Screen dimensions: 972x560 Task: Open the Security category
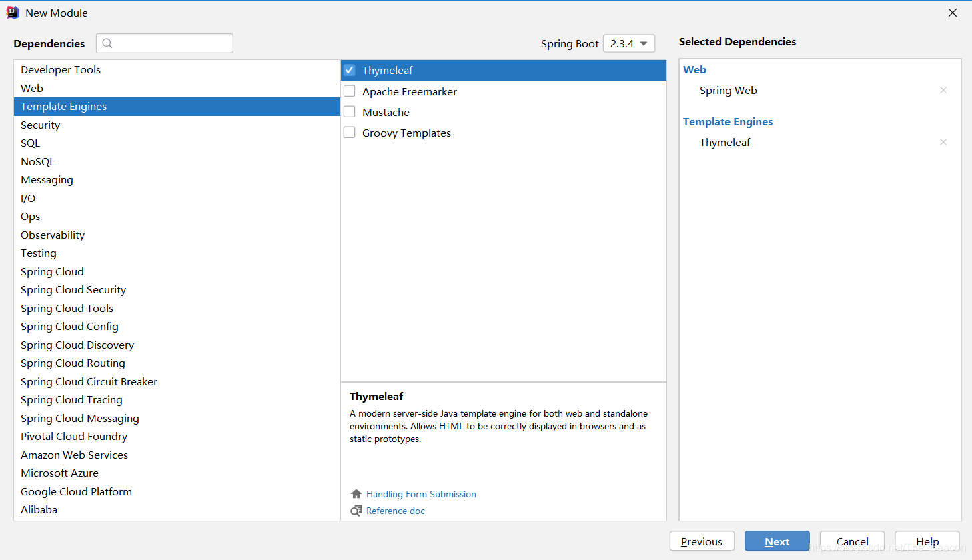(x=177, y=125)
